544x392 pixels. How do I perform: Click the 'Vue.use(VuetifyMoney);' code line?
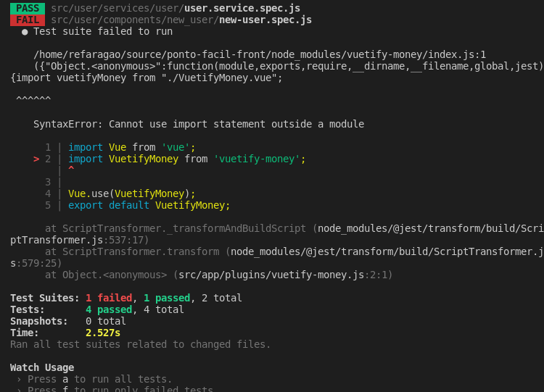coord(132,193)
